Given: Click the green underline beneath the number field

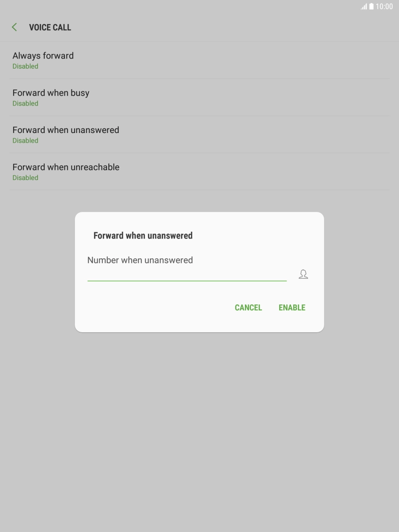Looking at the screenshot, I should 186,279.
